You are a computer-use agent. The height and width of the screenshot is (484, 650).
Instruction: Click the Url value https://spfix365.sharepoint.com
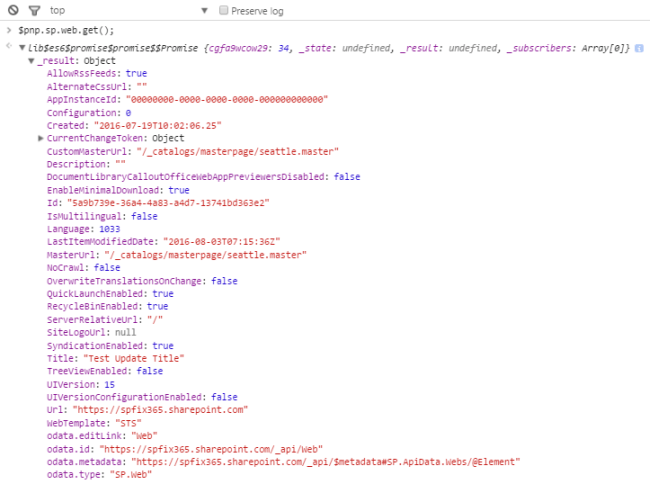coord(160,410)
